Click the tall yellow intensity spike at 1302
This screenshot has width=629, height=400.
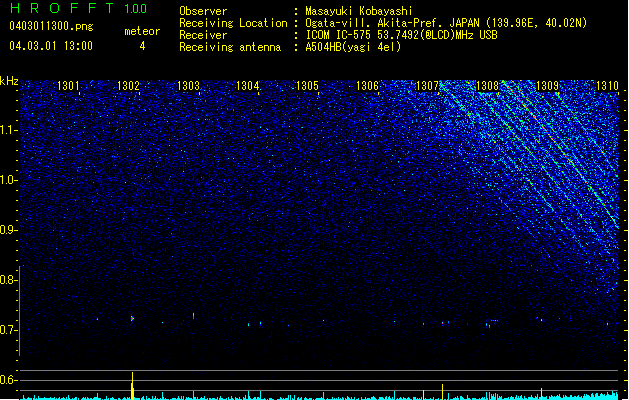pos(132,386)
